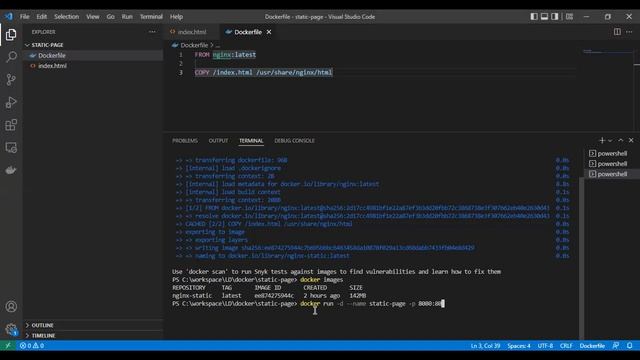640x360 pixels.
Task: Customize layout icon in title bar
Action: click(x=569, y=17)
